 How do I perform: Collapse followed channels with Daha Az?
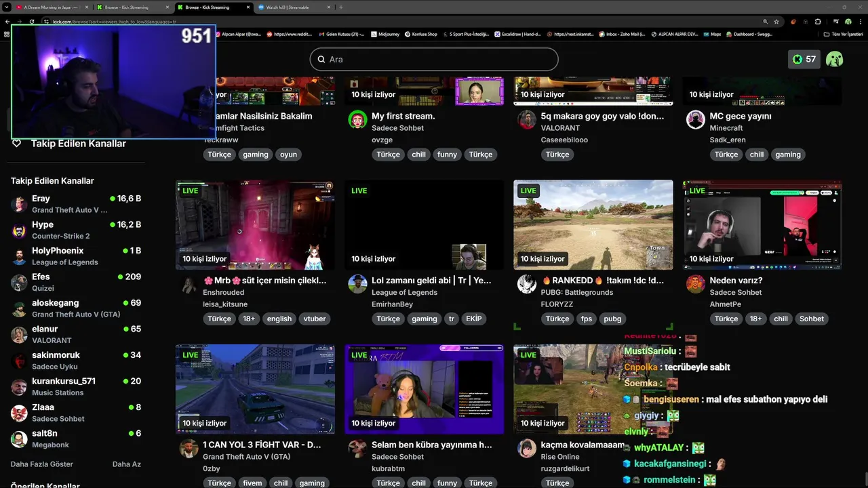pos(127,464)
